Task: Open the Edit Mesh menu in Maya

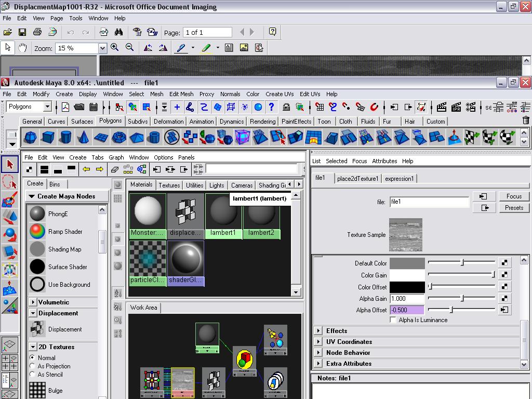Action: point(181,94)
